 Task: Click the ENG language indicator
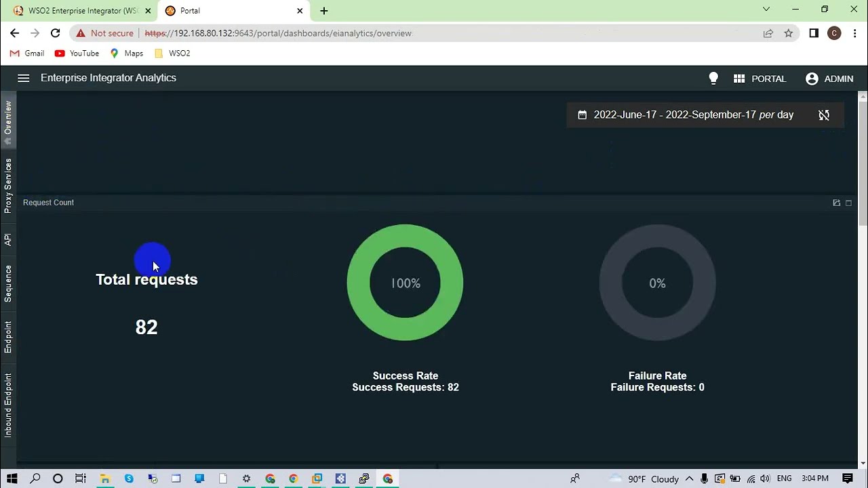point(784,479)
